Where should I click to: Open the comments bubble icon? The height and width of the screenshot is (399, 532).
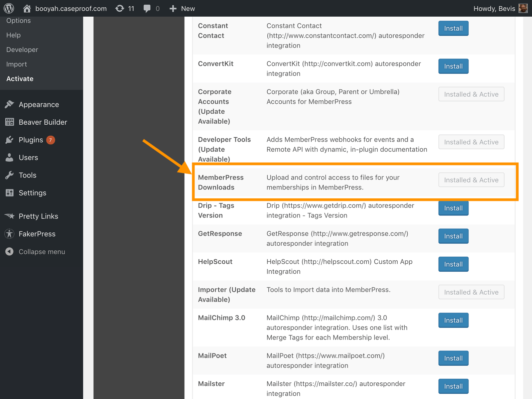tap(147, 9)
